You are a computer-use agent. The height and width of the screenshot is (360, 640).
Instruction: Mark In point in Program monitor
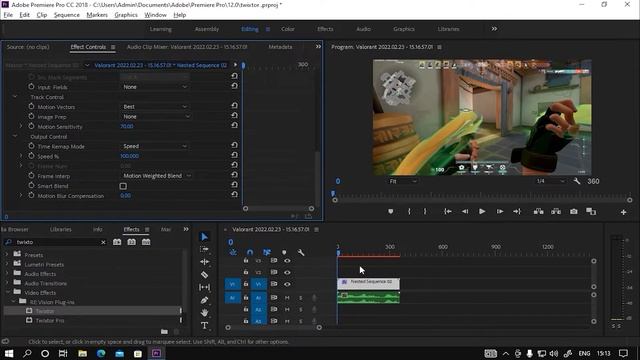[409, 211]
